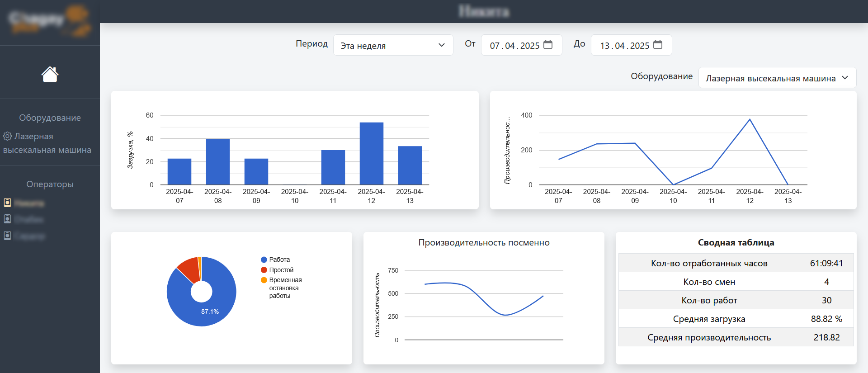The height and width of the screenshot is (373, 868).
Task: Click the blurred page title in header
Action: (484, 11)
